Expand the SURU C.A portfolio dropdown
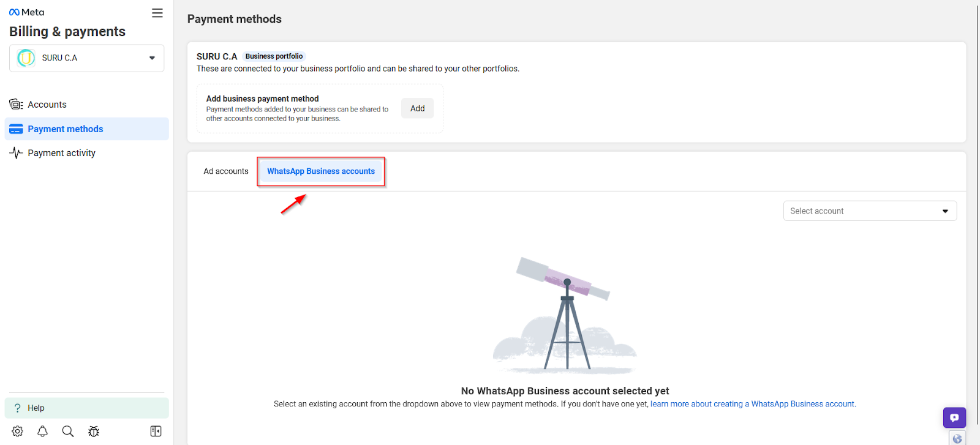This screenshot has width=980, height=445. click(x=86, y=58)
